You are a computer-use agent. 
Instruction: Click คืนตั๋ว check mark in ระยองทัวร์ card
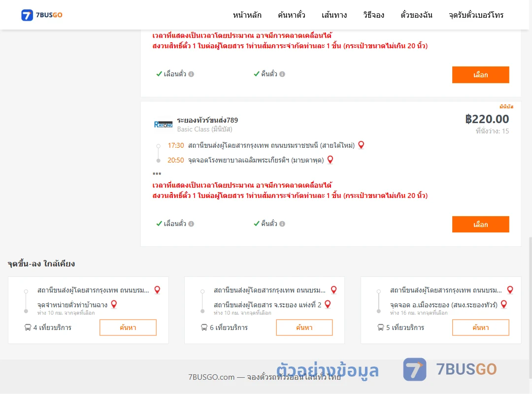coord(257,223)
